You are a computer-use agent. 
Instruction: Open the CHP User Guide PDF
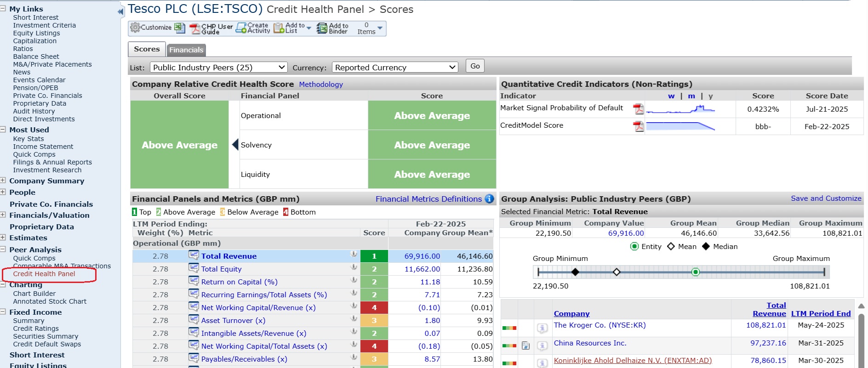pos(194,28)
